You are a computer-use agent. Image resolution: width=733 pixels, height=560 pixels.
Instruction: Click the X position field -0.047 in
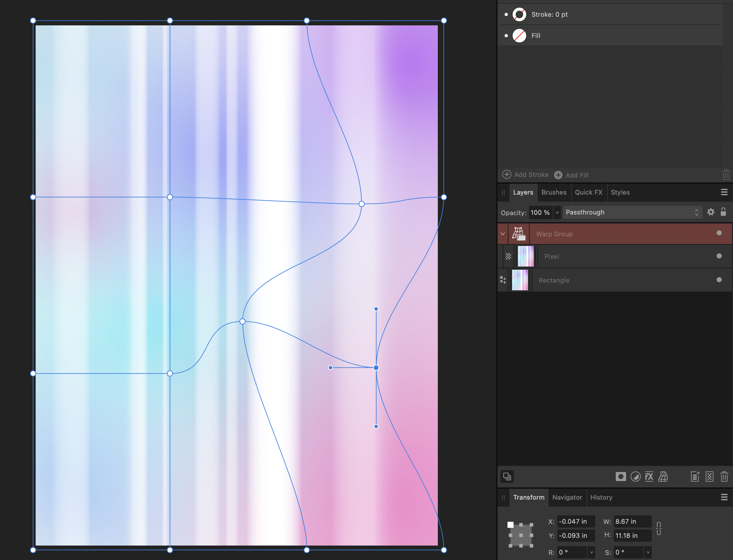pos(576,521)
